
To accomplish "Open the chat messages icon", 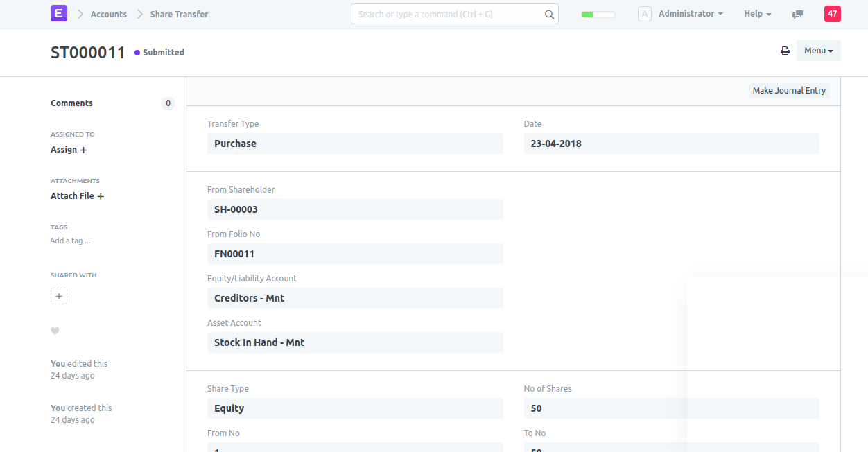I will (x=797, y=14).
